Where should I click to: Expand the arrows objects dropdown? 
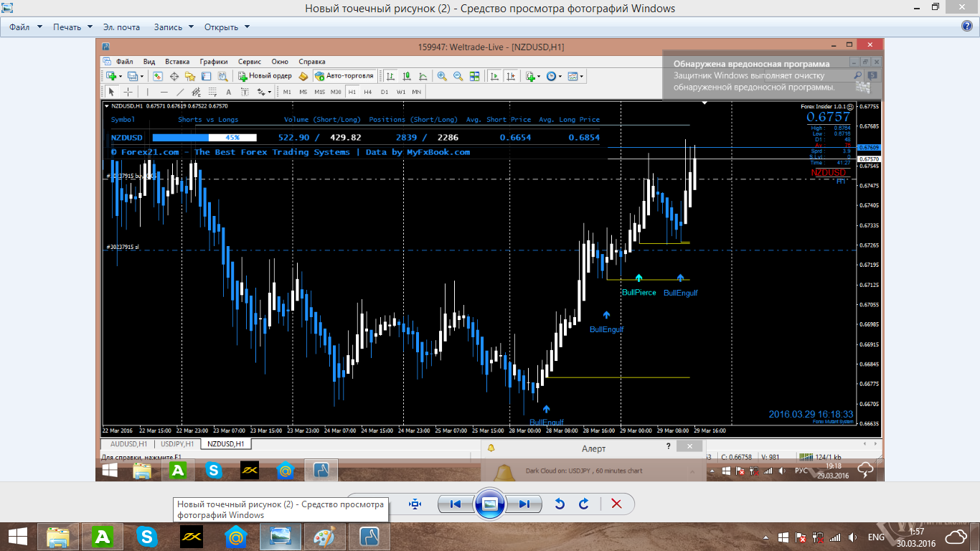pyautogui.click(x=270, y=92)
